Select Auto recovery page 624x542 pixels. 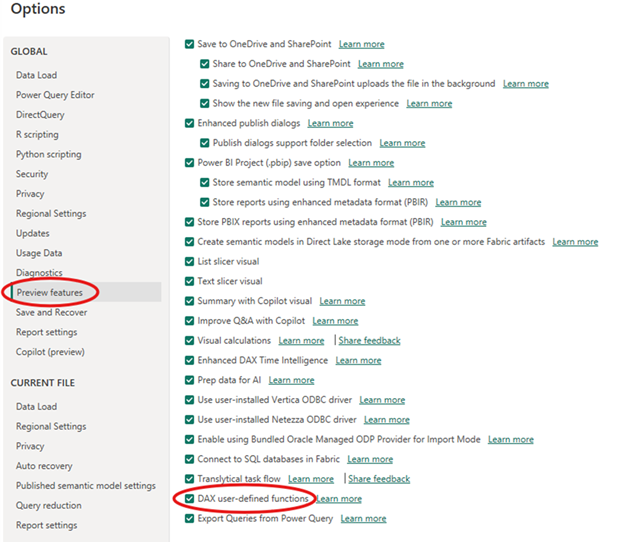coord(44,466)
